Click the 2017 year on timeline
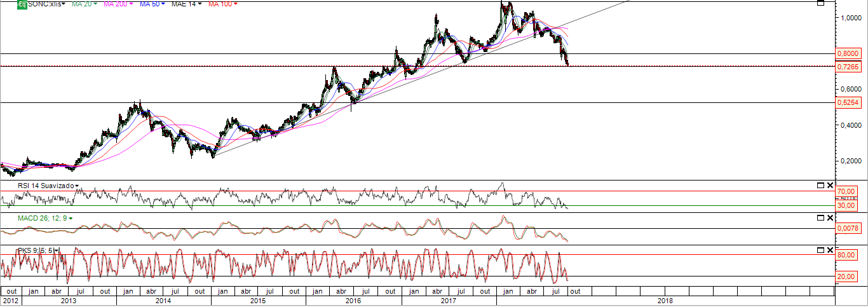The image size is (868, 307). tap(449, 301)
